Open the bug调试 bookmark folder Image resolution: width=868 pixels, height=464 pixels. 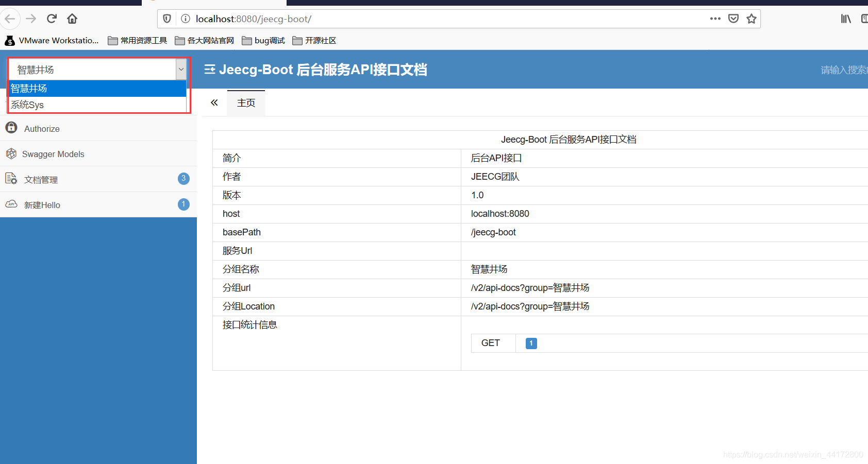263,40
